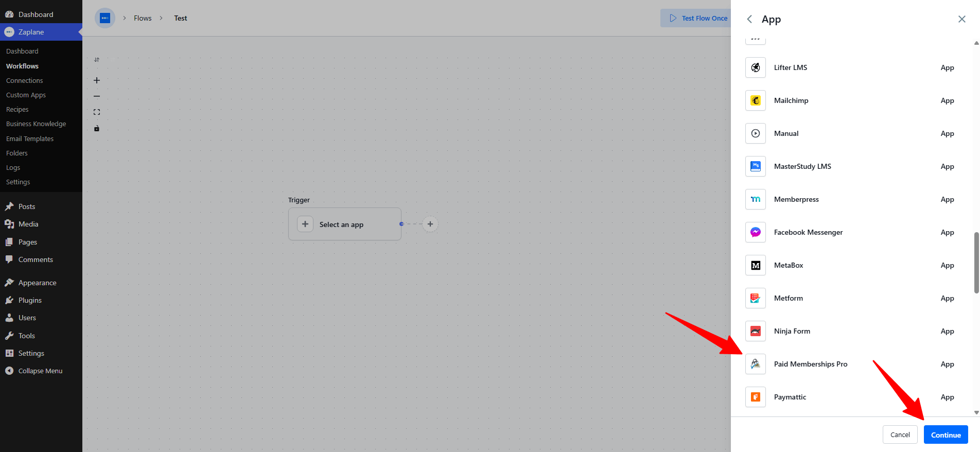Open the Pages menu
This screenshot has width=980, height=452.
(41, 242)
